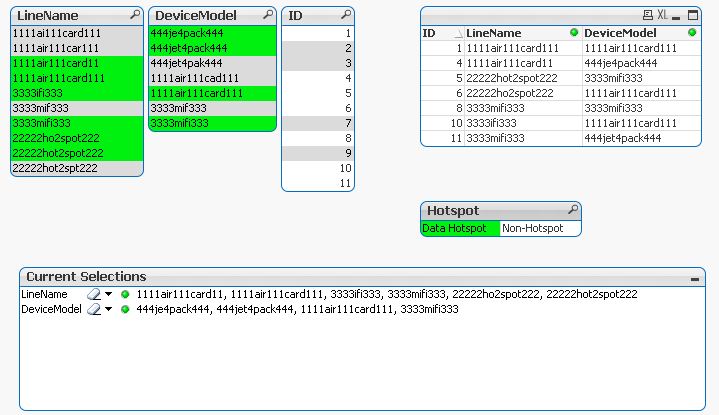This screenshot has height=415, width=719.
Task: Select ID value 1 in ID list
Action: pyautogui.click(x=318, y=33)
